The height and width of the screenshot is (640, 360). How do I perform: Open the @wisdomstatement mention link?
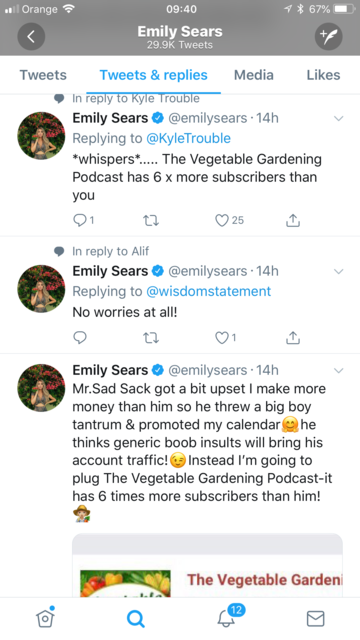tap(208, 291)
